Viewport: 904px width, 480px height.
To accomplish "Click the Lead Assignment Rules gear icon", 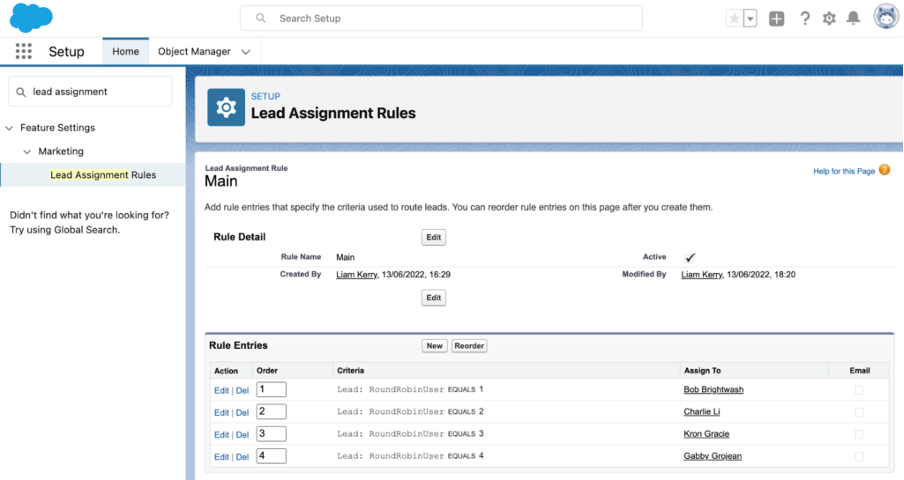I will tap(226, 107).
